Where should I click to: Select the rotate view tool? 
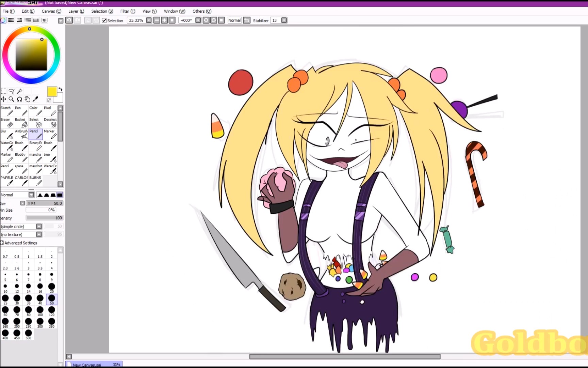(19, 99)
